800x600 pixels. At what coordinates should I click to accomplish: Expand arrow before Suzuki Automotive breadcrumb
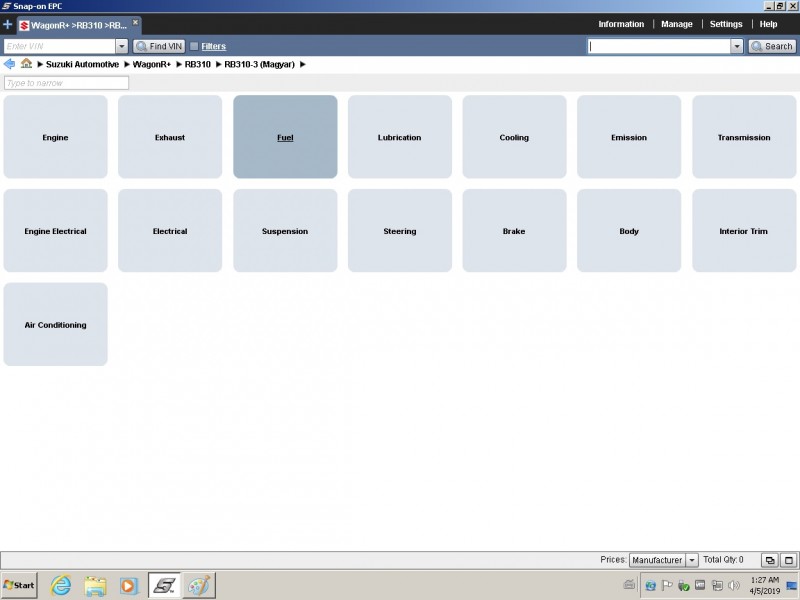point(40,64)
